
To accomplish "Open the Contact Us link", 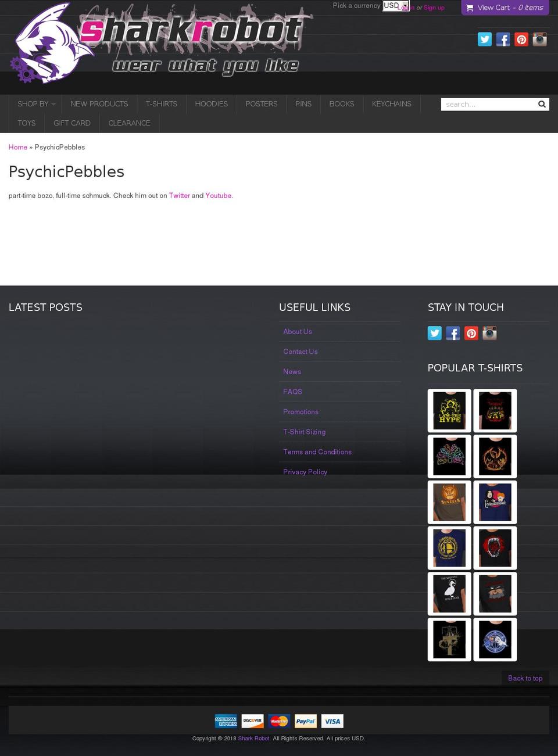I will [x=301, y=352].
